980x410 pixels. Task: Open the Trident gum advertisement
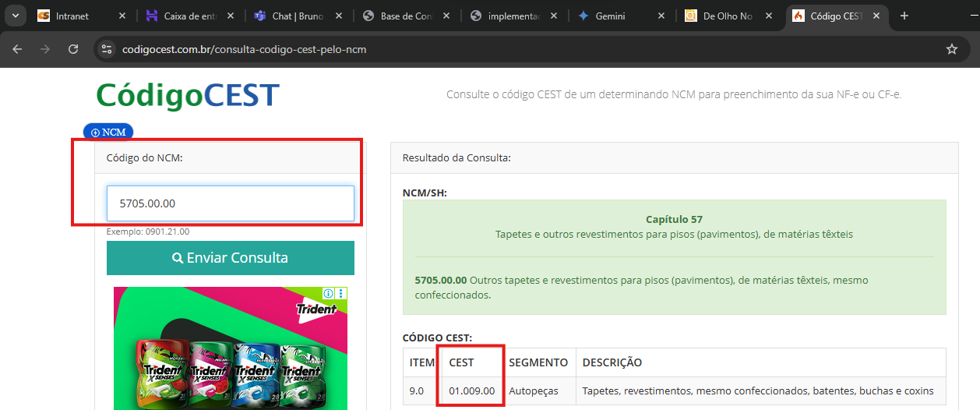(231, 348)
